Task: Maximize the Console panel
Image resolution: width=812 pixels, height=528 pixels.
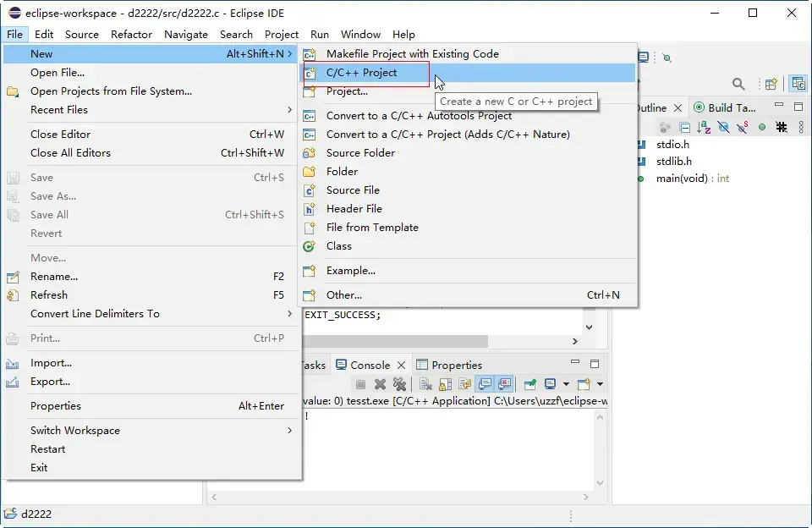Action: [x=595, y=364]
